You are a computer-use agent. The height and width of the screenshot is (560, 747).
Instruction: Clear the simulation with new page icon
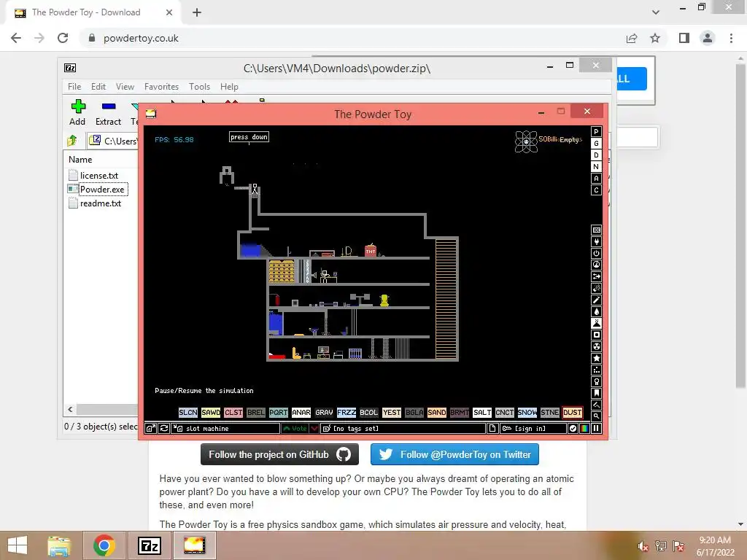coord(492,429)
